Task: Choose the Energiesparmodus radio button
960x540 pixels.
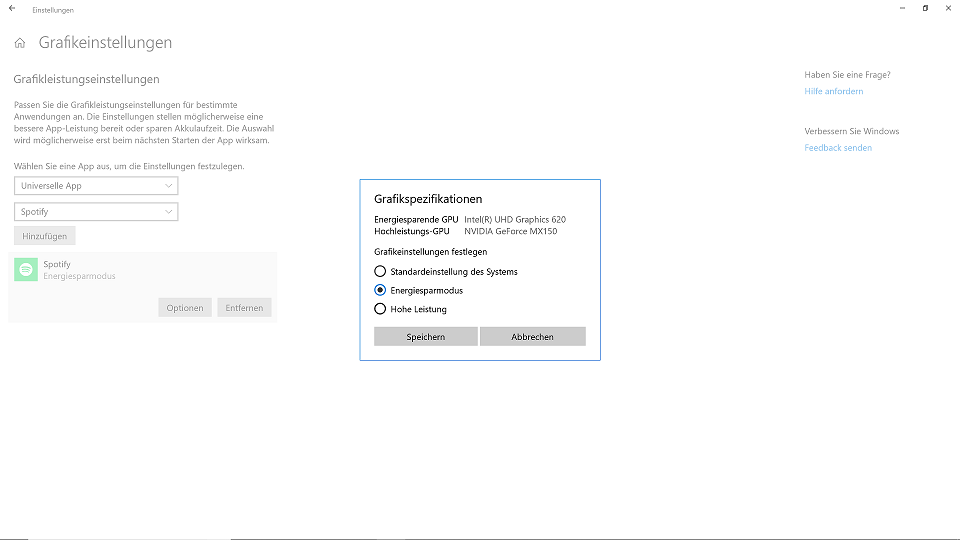Action: pyautogui.click(x=380, y=290)
